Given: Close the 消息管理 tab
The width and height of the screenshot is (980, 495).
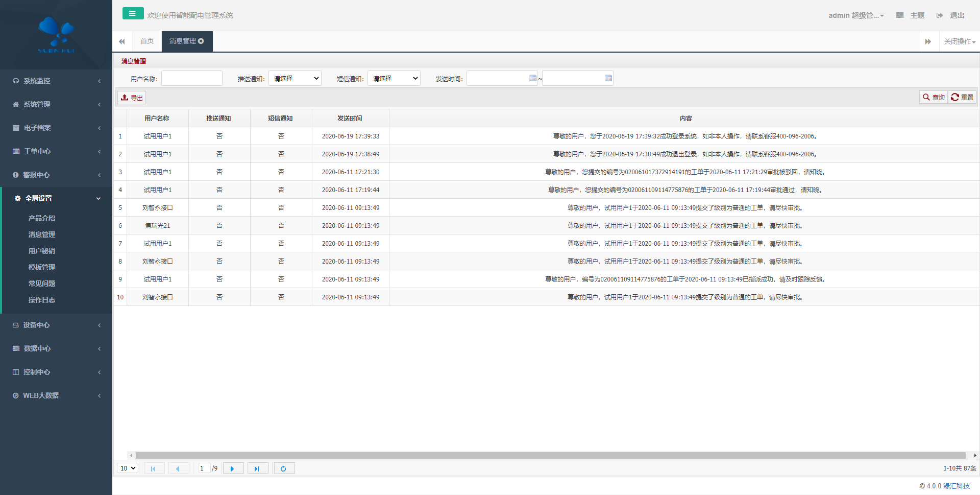Looking at the screenshot, I should point(201,41).
